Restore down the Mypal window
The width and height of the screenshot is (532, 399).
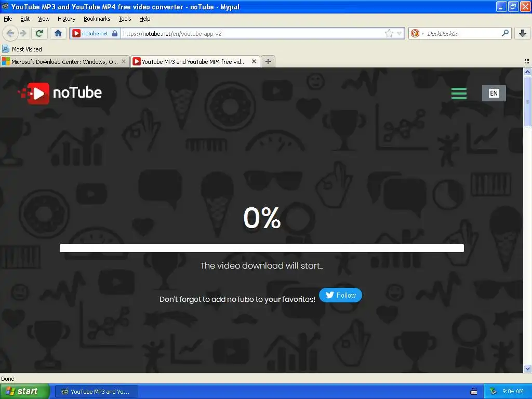point(513,6)
